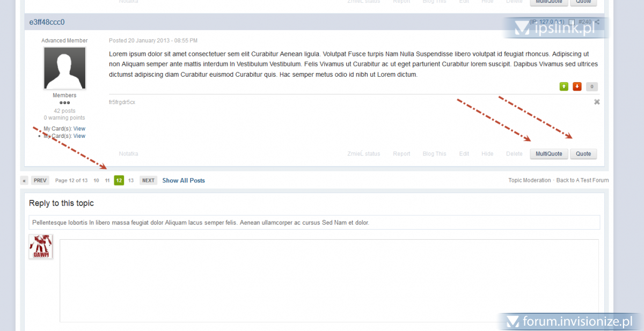This screenshot has width=644, height=331.
Task: Click the Quote button on the post
Action: pos(583,154)
